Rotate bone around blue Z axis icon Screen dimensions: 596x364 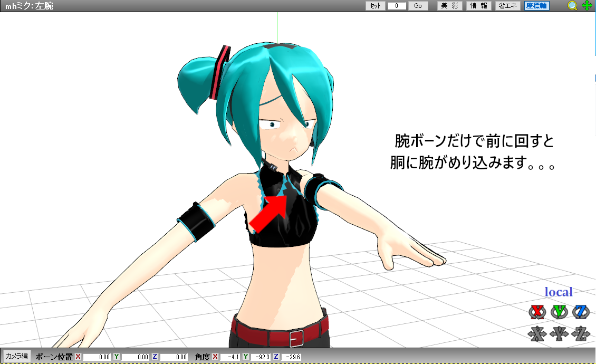coord(581,312)
